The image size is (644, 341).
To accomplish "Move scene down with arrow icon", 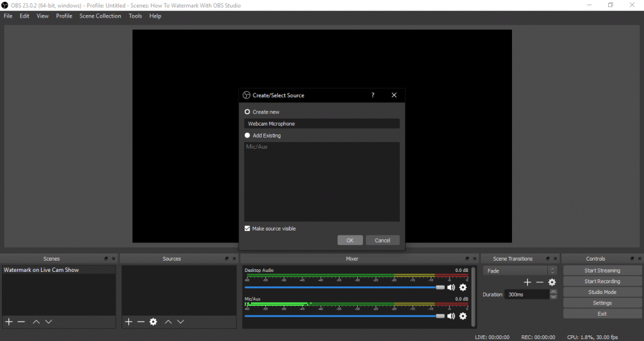I will 48,322.
